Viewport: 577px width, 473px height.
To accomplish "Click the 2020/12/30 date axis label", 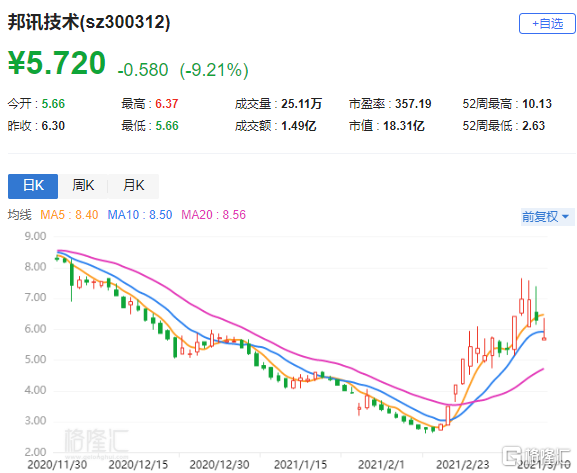I will click(219, 465).
